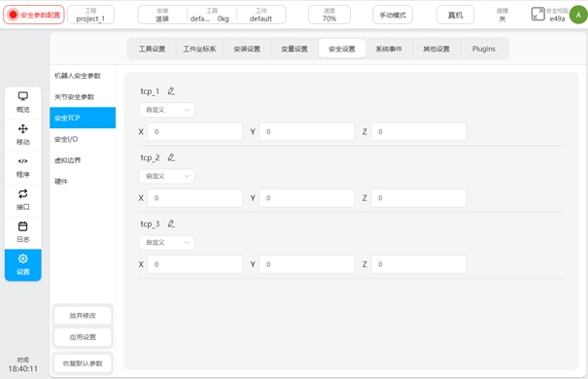Open 安全I/O menu item
The image size is (588, 379).
(83, 139)
